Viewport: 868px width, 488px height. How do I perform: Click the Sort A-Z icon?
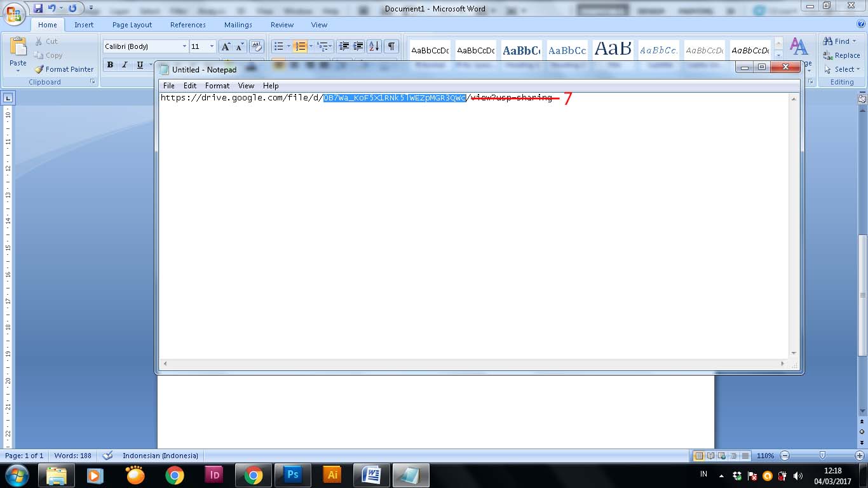click(374, 46)
